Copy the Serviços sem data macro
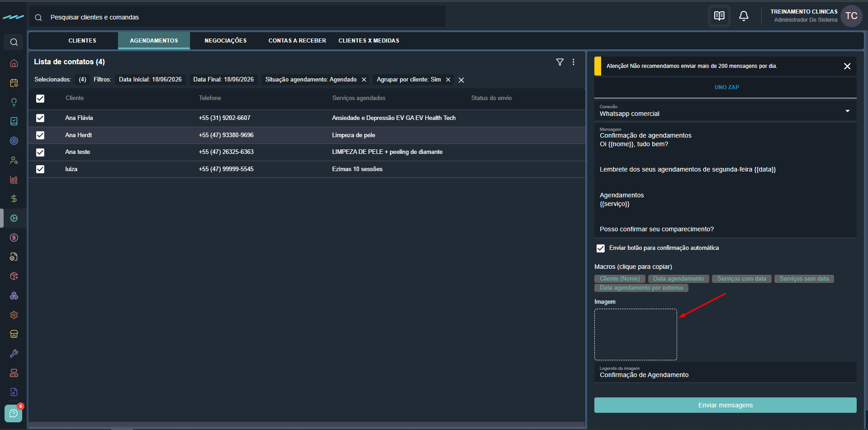The height and width of the screenshot is (430, 868). pyautogui.click(x=804, y=279)
